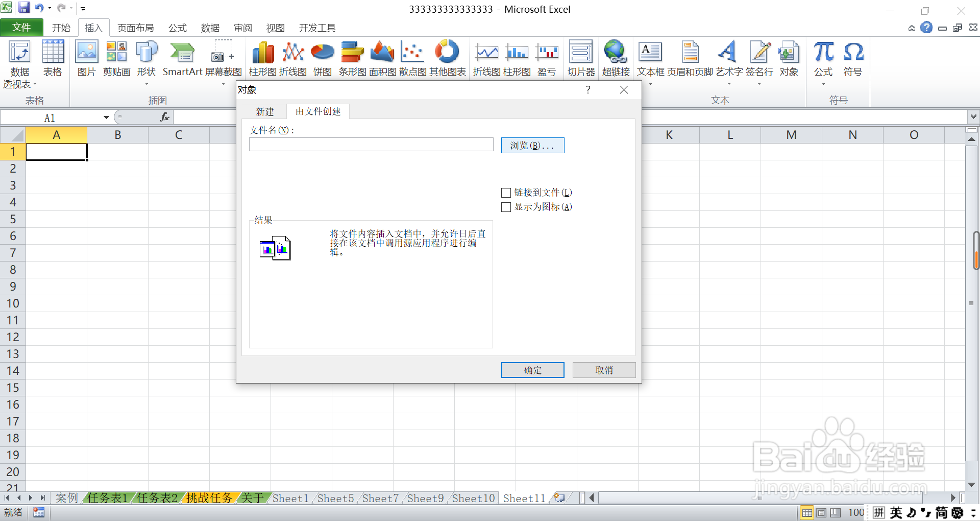The image size is (980, 521).
Task: Insert a Column chart (柱形图)
Action: coord(263,59)
